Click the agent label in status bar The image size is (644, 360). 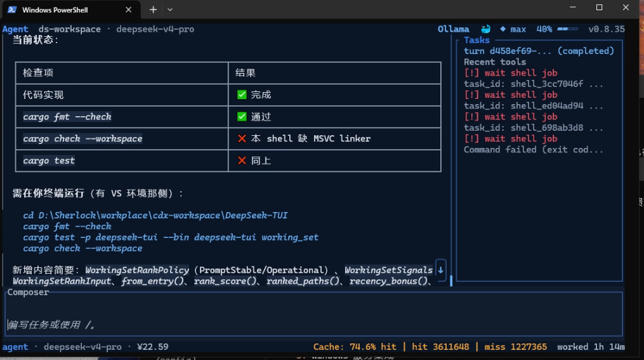point(15,347)
